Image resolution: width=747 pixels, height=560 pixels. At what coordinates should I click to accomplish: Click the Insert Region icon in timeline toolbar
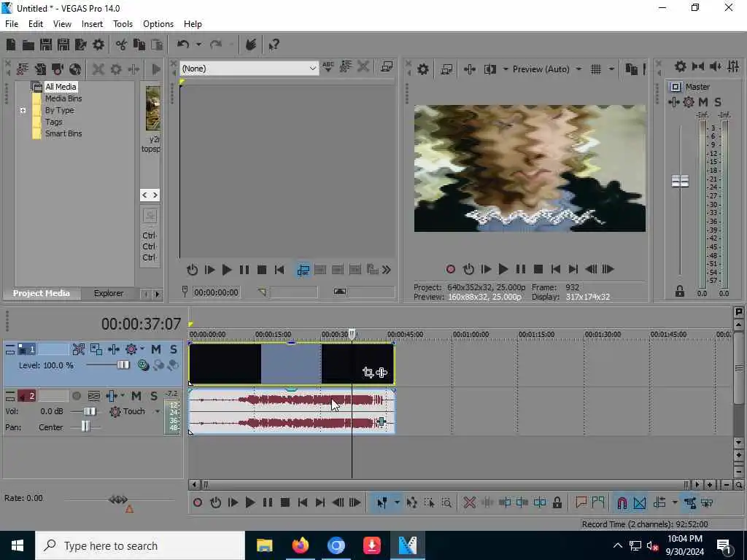598,502
